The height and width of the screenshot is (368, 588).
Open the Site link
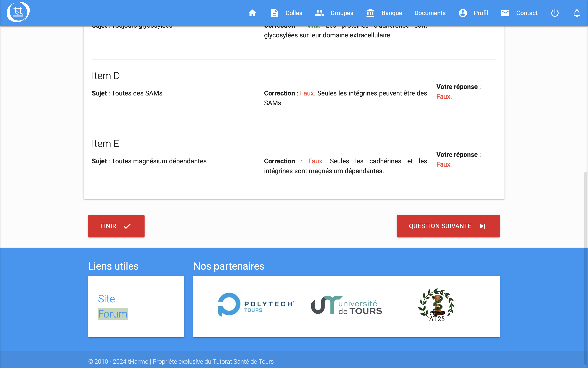106,299
